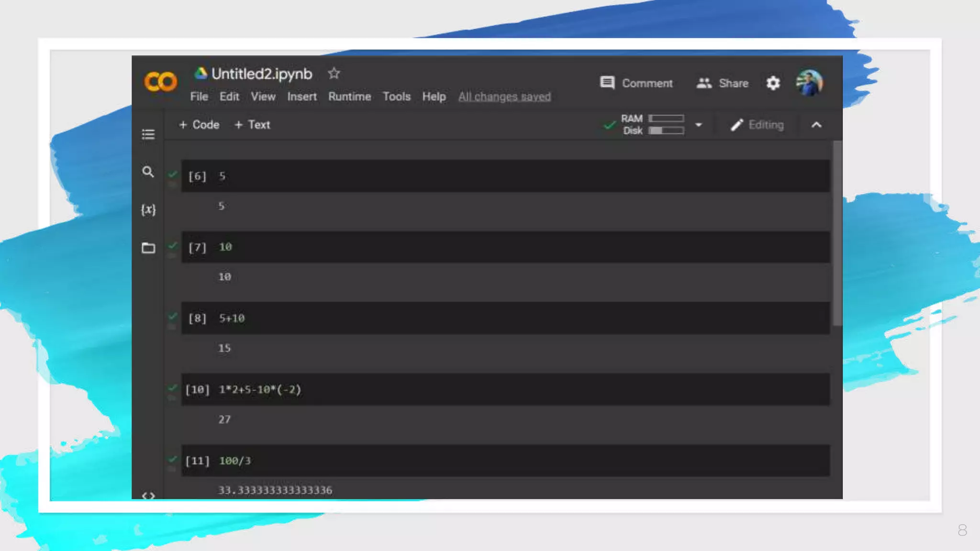
Task: Open the Editing mode selector
Action: pos(757,125)
